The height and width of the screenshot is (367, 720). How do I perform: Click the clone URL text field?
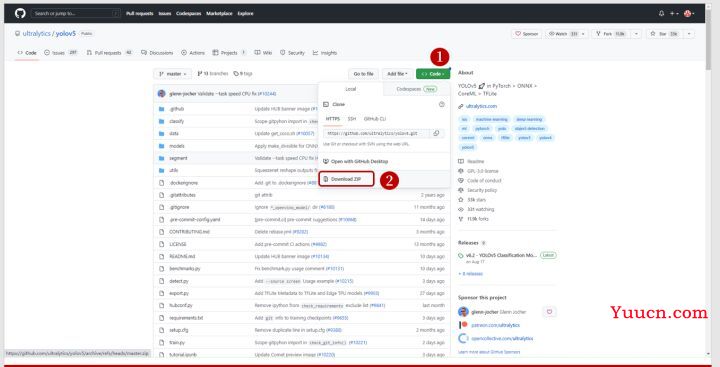tap(376, 133)
